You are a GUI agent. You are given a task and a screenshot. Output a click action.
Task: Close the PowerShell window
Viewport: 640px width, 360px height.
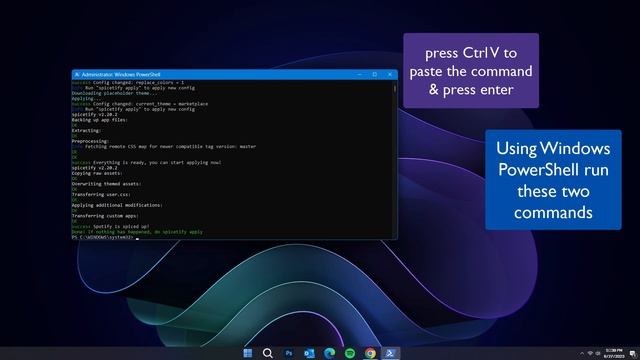point(390,75)
